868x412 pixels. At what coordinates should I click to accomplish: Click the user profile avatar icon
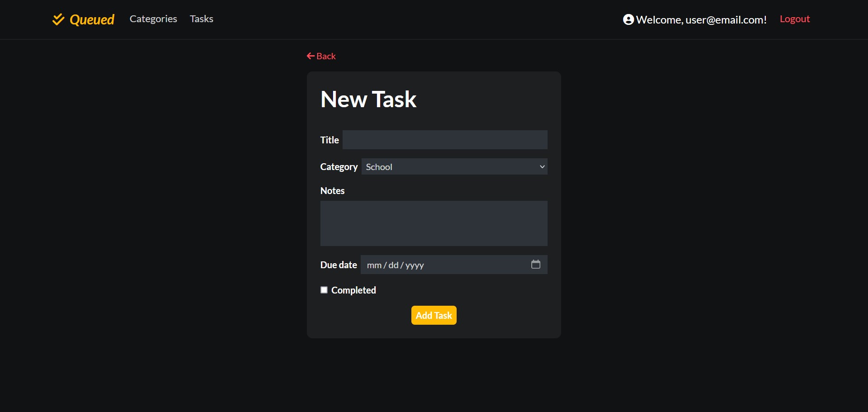[x=628, y=19]
